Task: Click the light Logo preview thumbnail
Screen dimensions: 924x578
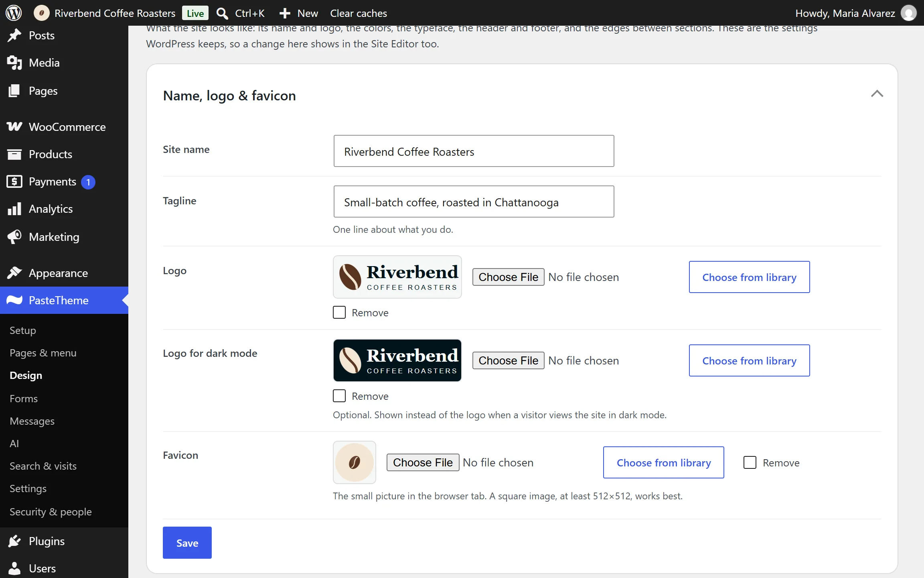Action: pyautogui.click(x=397, y=277)
